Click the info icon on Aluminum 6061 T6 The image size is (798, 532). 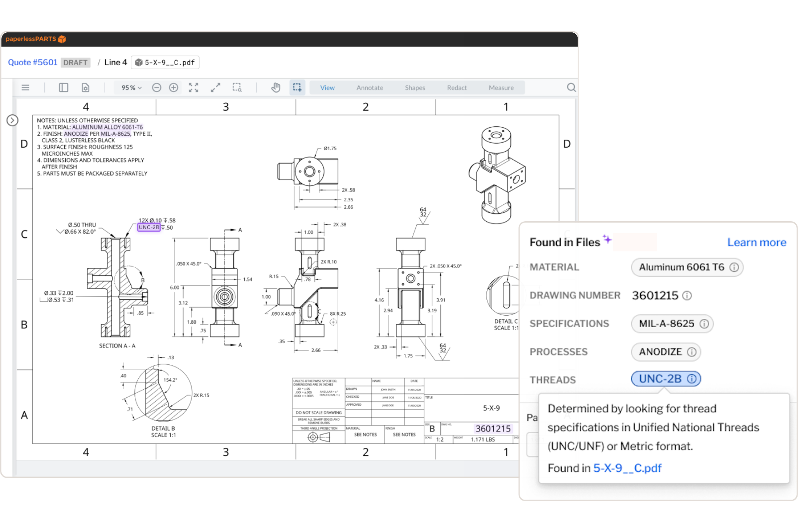pyautogui.click(x=734, y=267)
